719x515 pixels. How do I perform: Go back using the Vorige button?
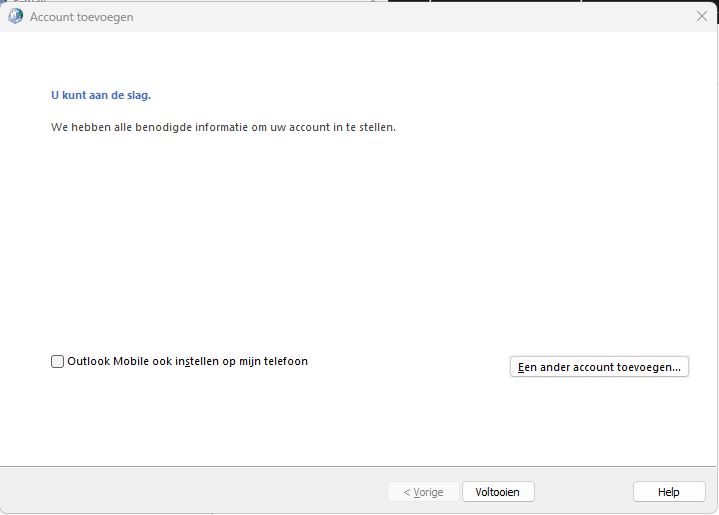click(x=423, y=492)
